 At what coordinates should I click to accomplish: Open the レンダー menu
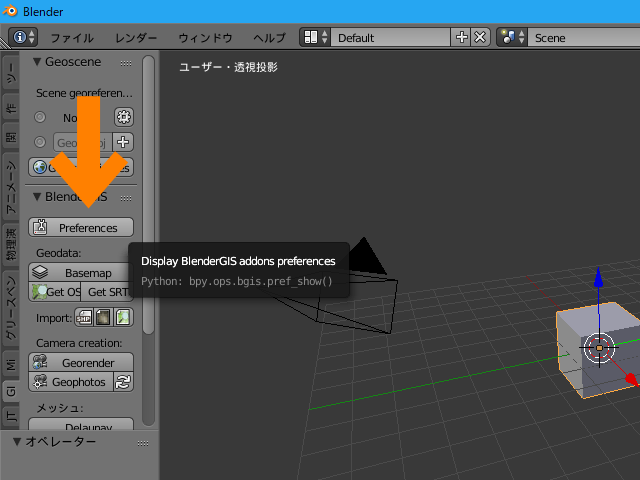click(136, 38)
